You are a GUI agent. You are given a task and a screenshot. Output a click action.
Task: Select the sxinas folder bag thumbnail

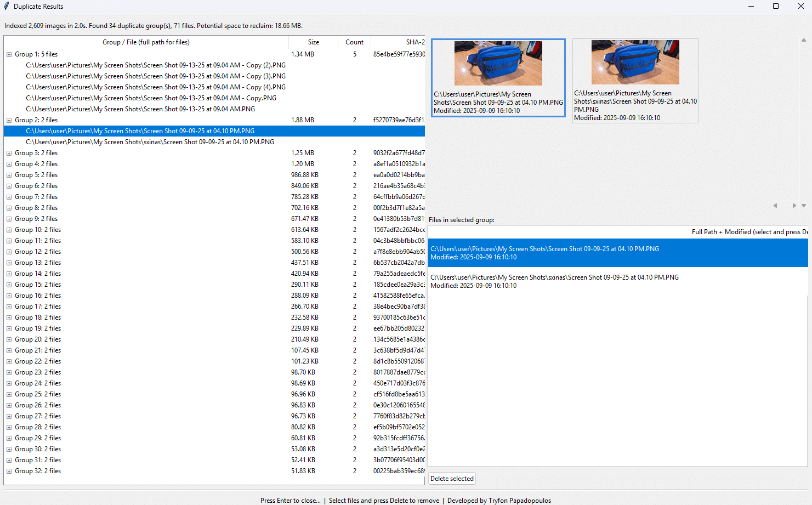tap(635, 63)
